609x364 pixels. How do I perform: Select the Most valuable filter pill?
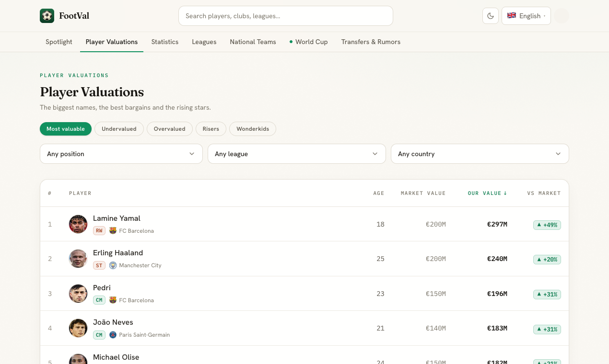(x=66, y=129)
